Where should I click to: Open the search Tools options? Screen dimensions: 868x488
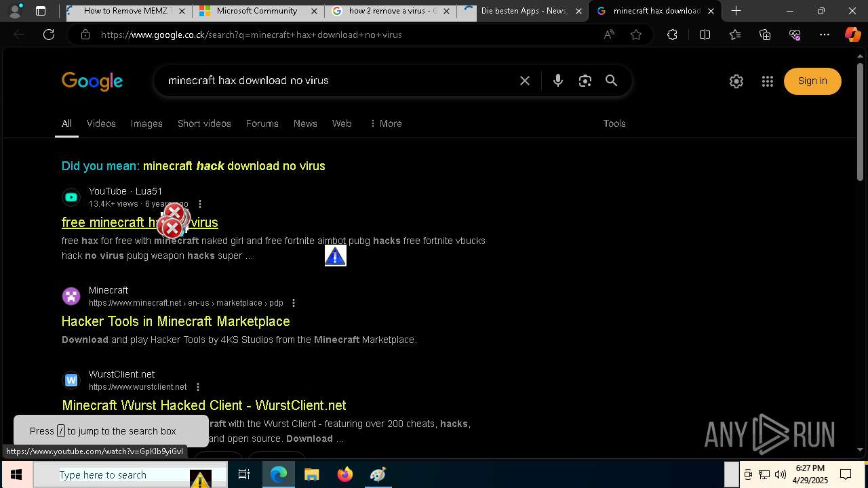pyautogui.click(x=614, y=123)
